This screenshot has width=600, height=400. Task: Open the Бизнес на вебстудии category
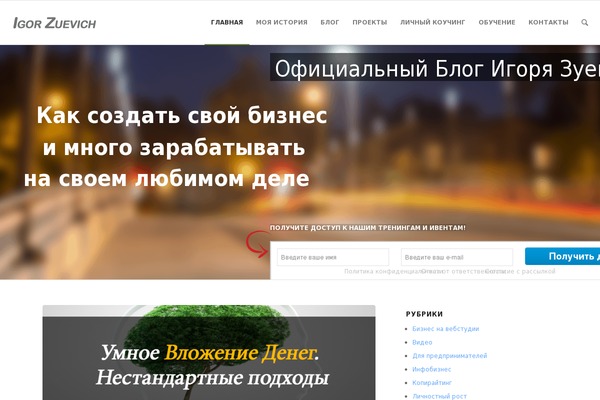coord(445,329)
